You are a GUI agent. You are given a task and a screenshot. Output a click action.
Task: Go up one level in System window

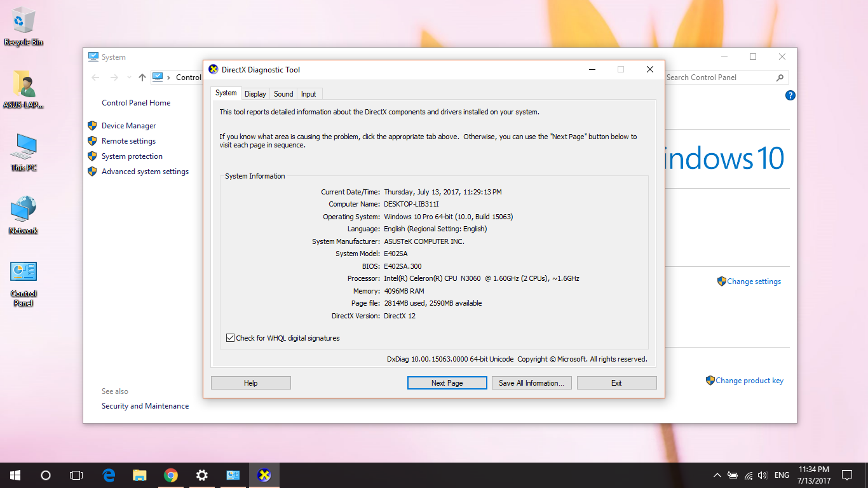(142, 78)
